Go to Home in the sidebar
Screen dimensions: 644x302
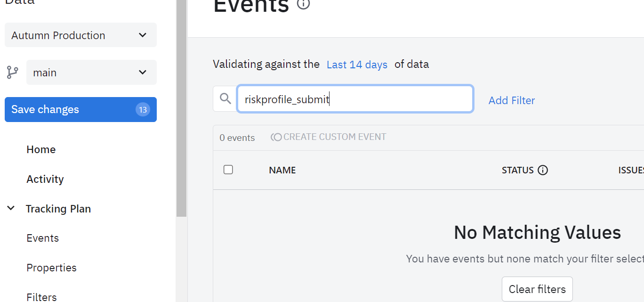pos(41,149)
